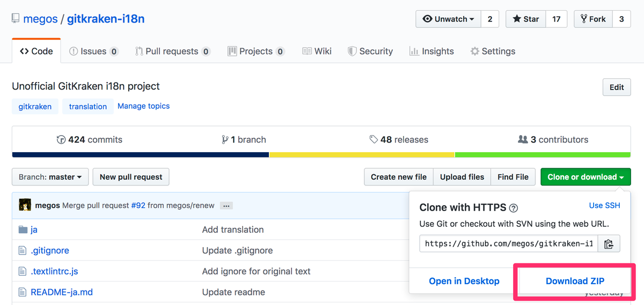This screenshot has width=644, height=305.
Task: Open 'Update readme' commit message
Action: click(x=233, y=292)
